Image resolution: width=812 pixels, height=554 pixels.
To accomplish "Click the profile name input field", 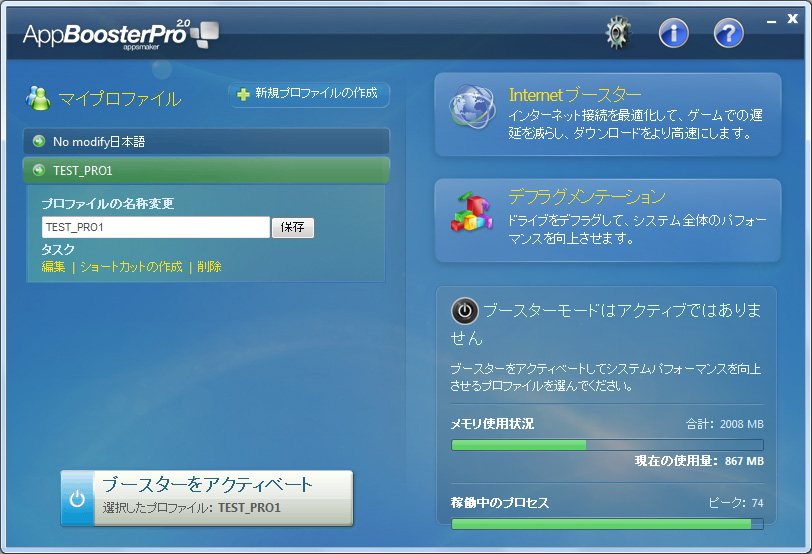I will 156,227.
